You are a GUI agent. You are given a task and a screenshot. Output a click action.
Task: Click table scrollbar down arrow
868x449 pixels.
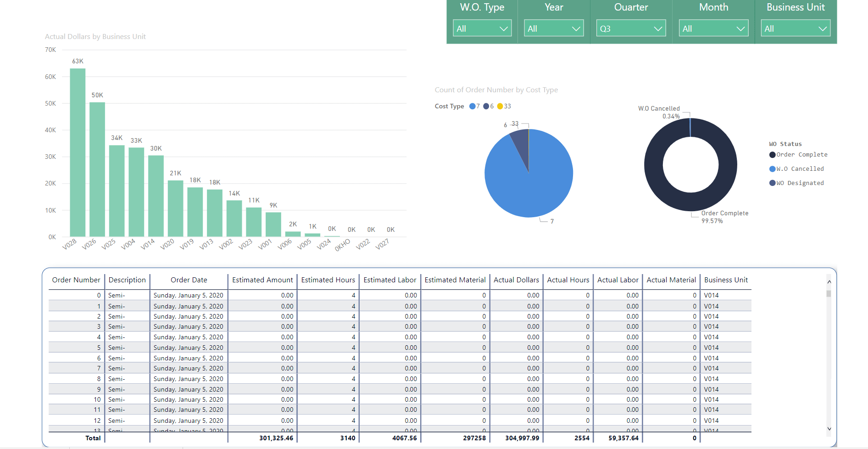(x=829, y=429)
